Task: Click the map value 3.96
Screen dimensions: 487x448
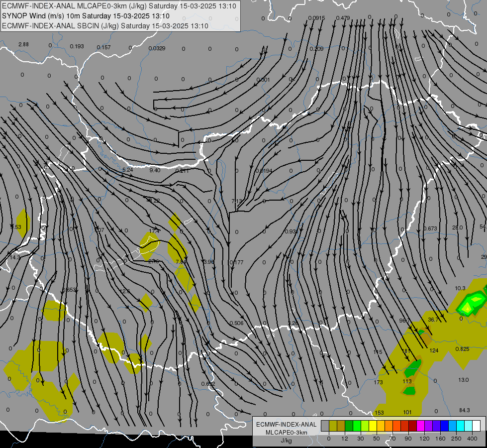Action: pos(209,262)
